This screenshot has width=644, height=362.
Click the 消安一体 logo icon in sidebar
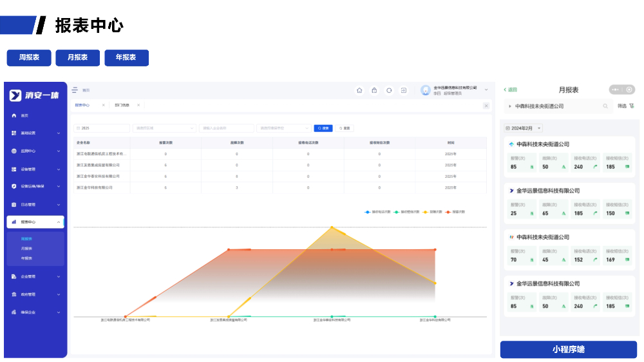coord(15,95)
